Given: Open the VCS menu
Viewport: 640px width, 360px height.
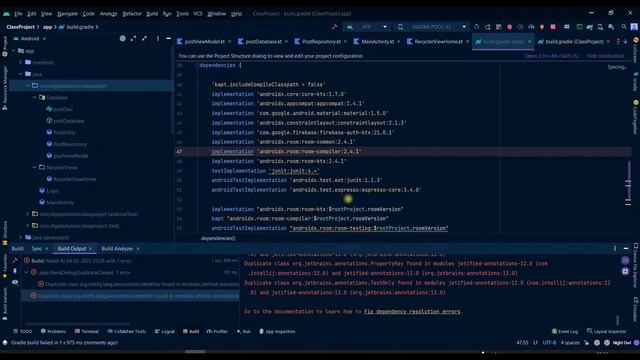Looking at the screenshot, I should point(198,13).
